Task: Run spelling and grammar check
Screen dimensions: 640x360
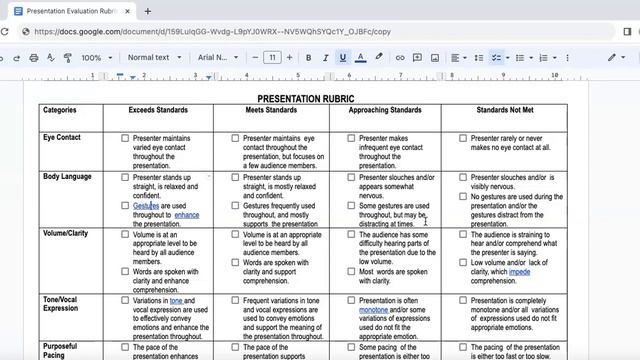Action: click(x=51, y=58)
